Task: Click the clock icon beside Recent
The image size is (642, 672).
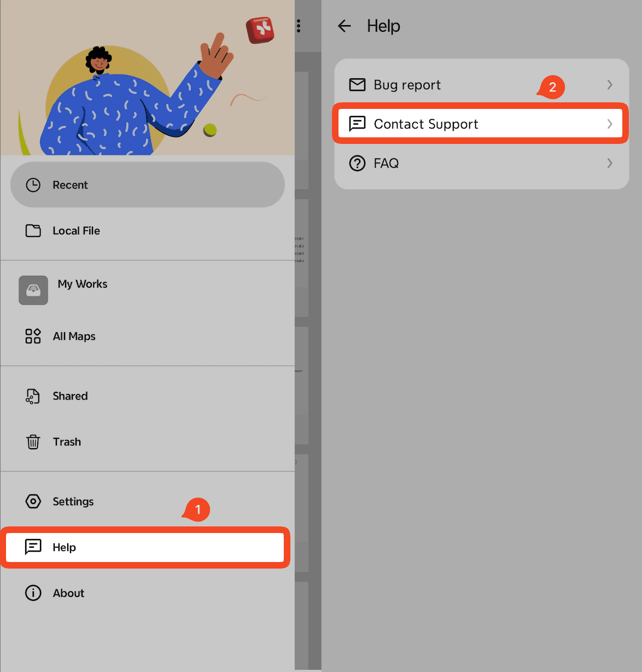Action: point(33,185)
